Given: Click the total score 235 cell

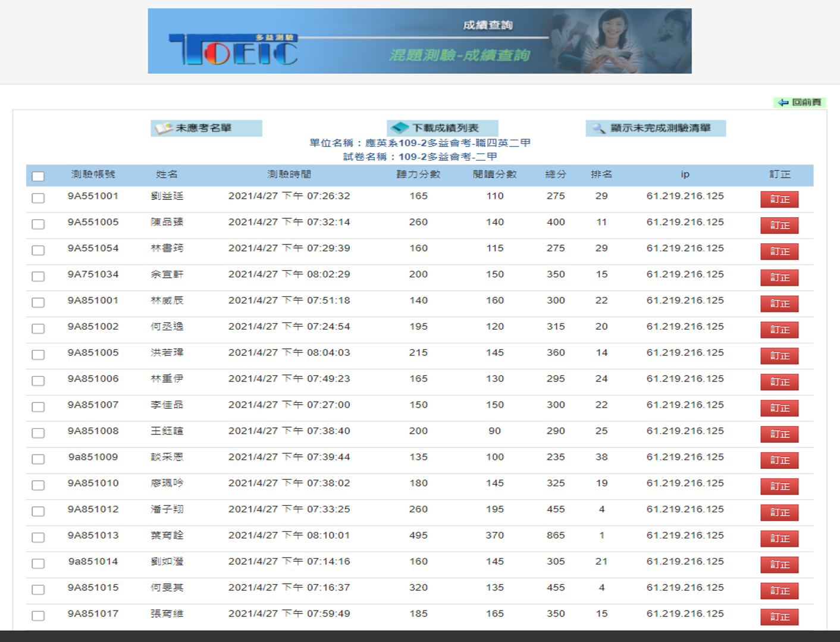Looking at the screenshot, I should tap(556, 457).
